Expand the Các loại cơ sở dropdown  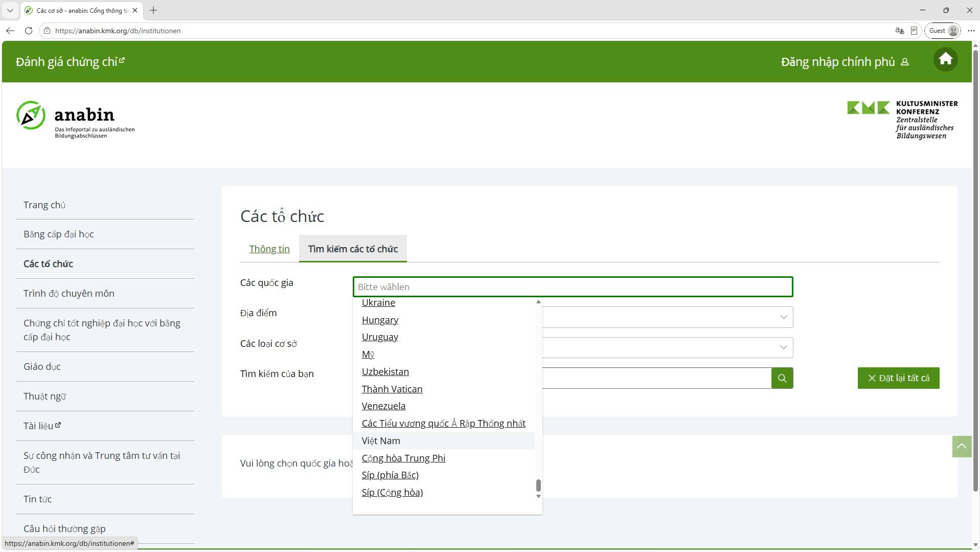[x=783, y=347]
